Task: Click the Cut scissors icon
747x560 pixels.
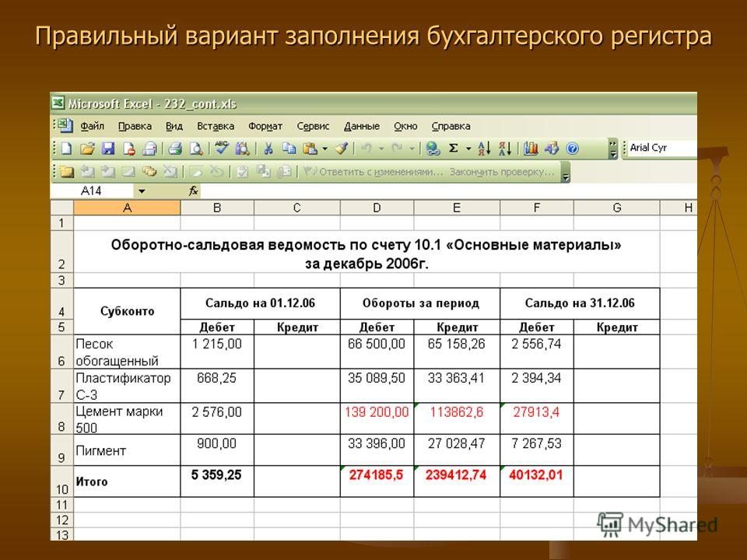Action: pyautogui.click(x=268, y=149)
